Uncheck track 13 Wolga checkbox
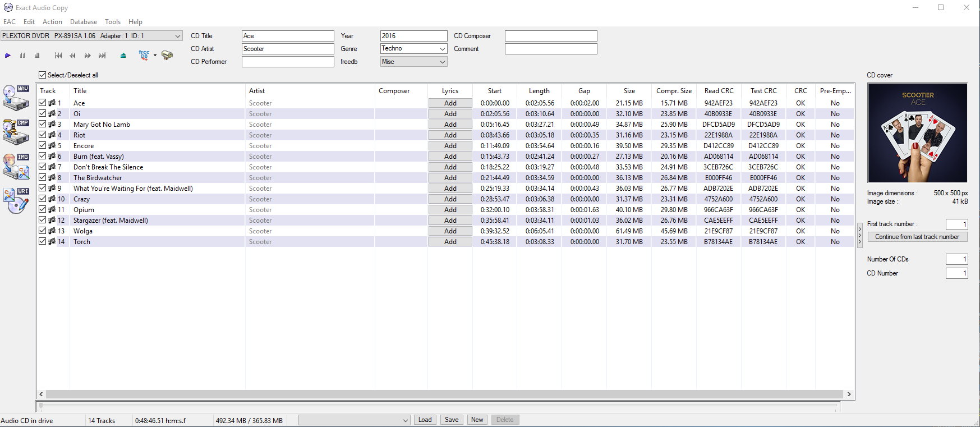Viewport: 980px width, 427px height. [x=43, y=231]
